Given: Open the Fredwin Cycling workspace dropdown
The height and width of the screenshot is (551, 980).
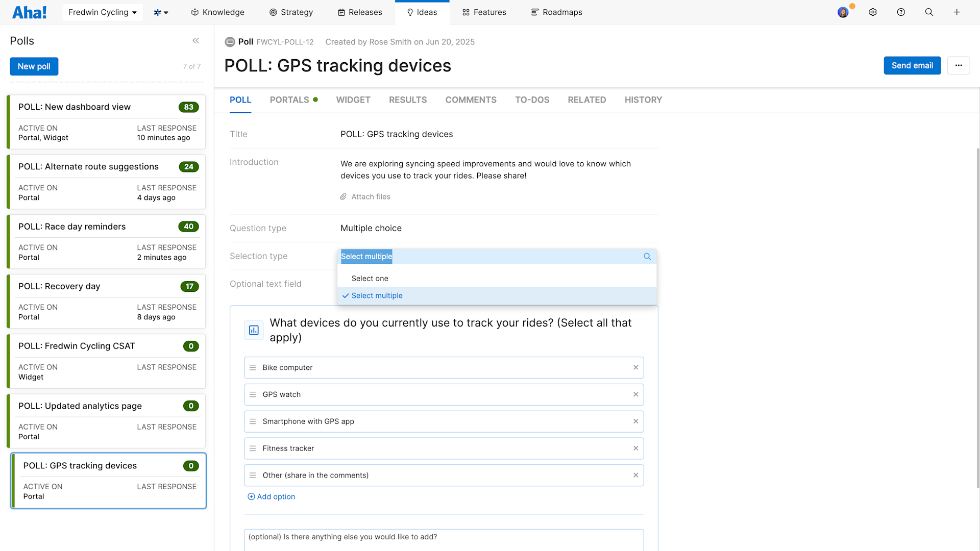Looking at the screenshot, I should point(102,12).
